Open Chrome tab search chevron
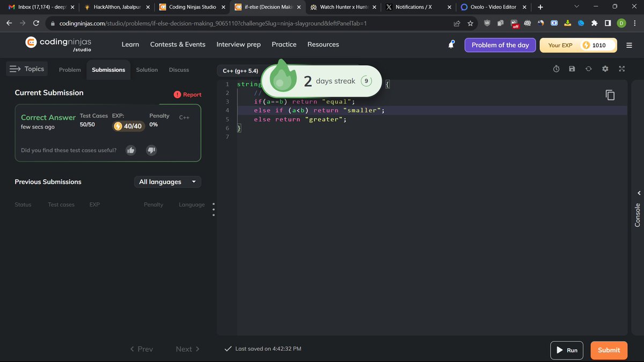The height and width of the screenshot is (362, 644). (576, 7)
